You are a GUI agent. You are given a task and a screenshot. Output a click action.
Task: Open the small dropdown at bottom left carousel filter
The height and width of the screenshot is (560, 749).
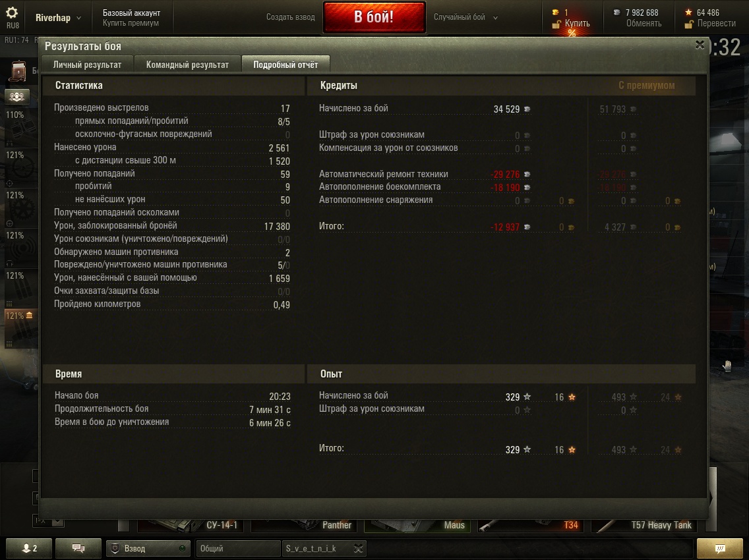coord(57,521)
